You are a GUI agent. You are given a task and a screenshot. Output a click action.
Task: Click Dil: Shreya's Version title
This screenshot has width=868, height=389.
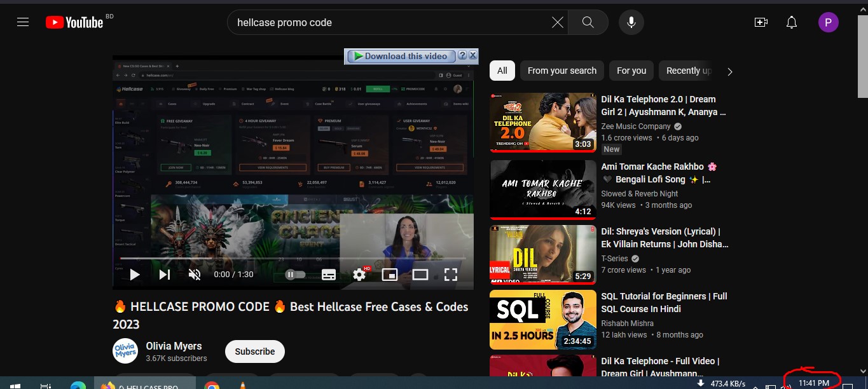(665, 238)
